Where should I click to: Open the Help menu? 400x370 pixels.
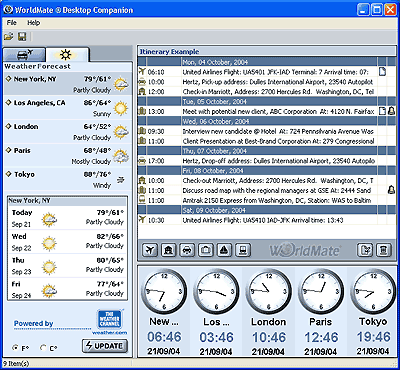click(x=34, y=23)
